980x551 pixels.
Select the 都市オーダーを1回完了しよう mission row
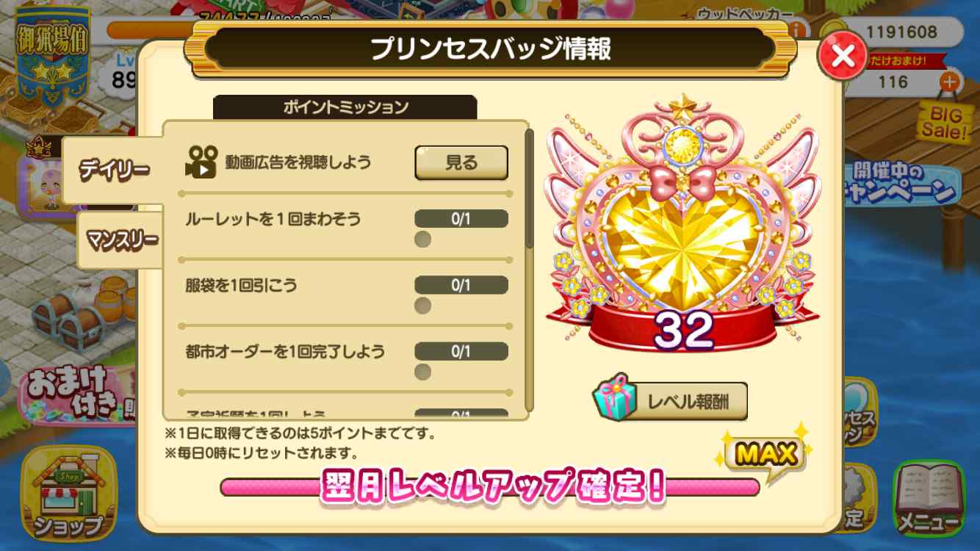coord(345,360)
